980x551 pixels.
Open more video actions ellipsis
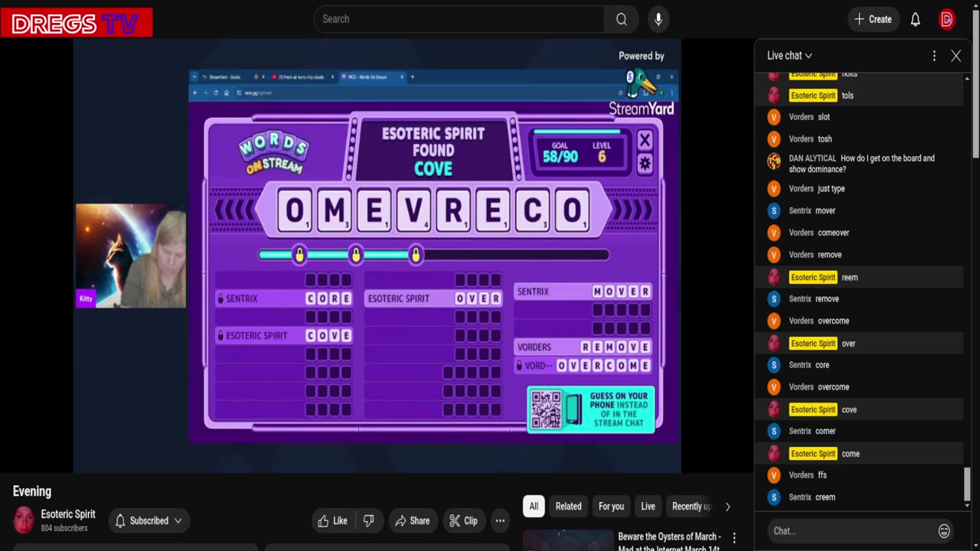point(500,521)
